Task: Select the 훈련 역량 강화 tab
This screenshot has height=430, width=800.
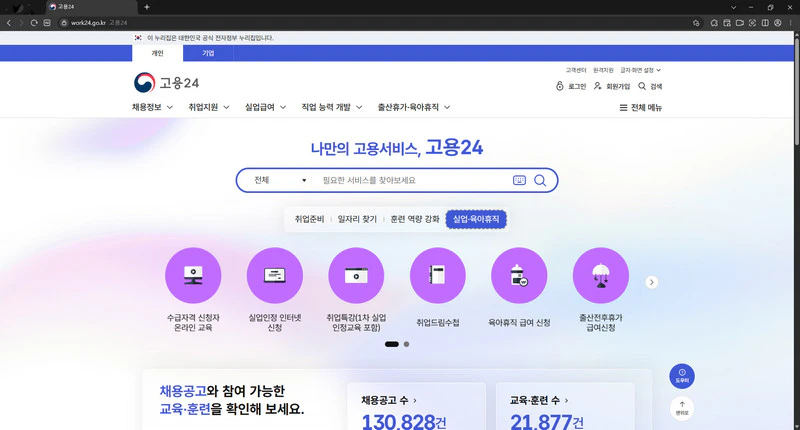Action: click(x=415, y=219)
